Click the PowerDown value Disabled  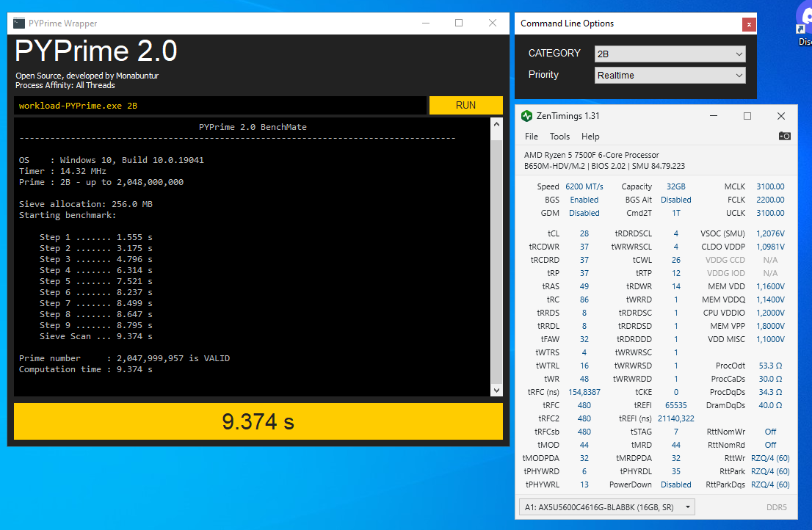pyautogui.click(x=675, y=484)
